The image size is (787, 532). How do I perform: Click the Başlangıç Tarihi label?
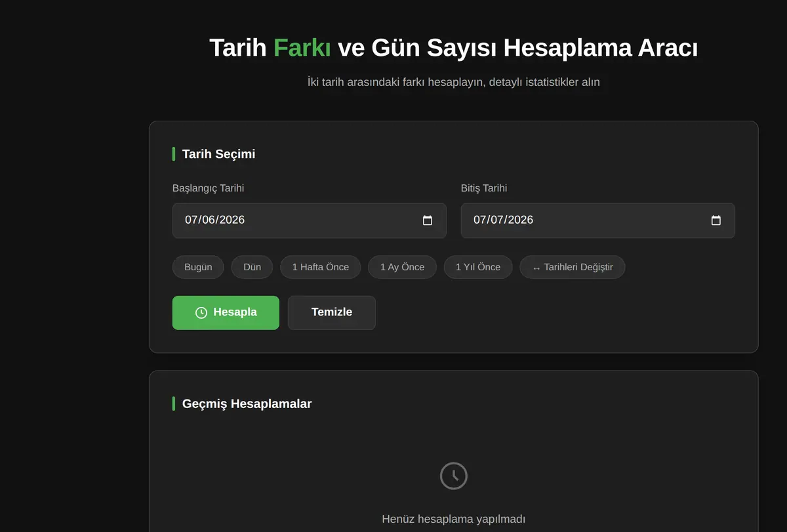pos(208,188)
